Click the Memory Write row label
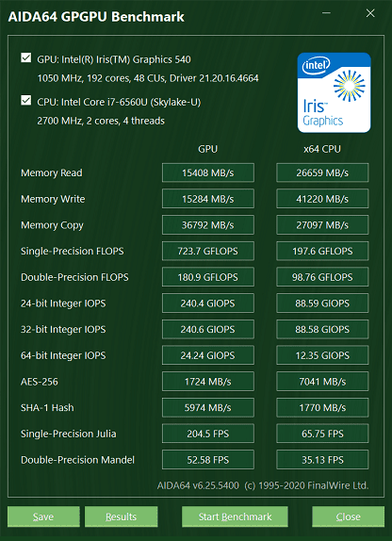This screenshot has width=392, height=541. (53, 199)
